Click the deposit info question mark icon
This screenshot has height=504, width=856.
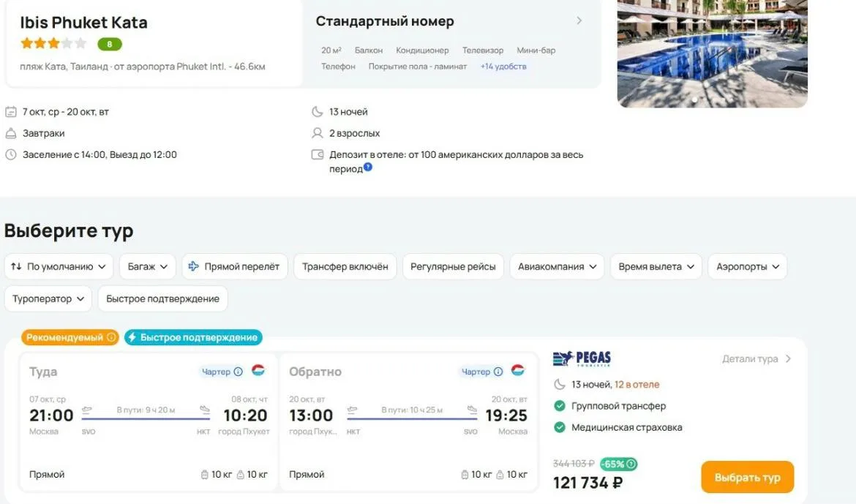point(368,167)
